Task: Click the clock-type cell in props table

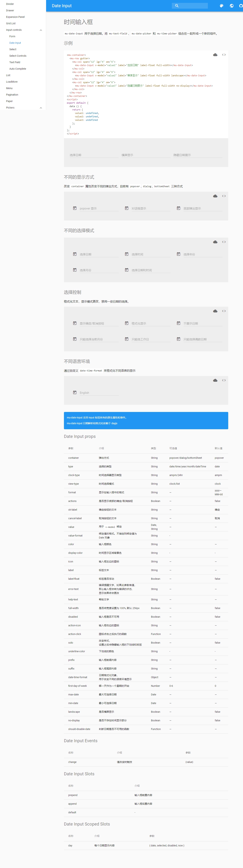Action: tap(74, 475)
